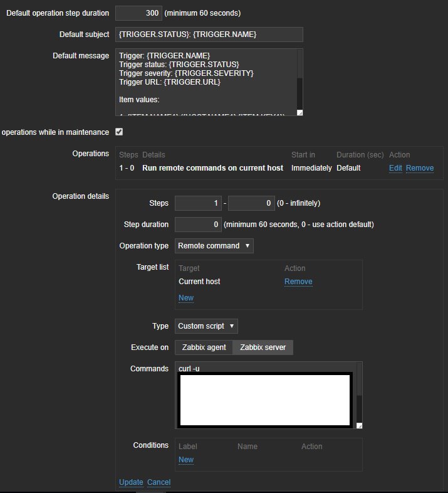Click 'Start in' column header
The width and height of the screenshot is (448, 493).
click(303, 155)
